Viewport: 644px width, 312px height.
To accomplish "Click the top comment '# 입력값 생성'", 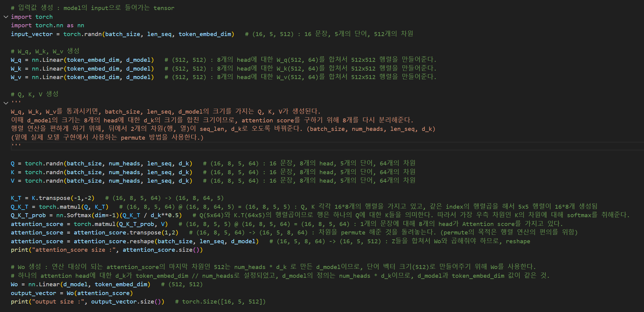I will point(93,8).
